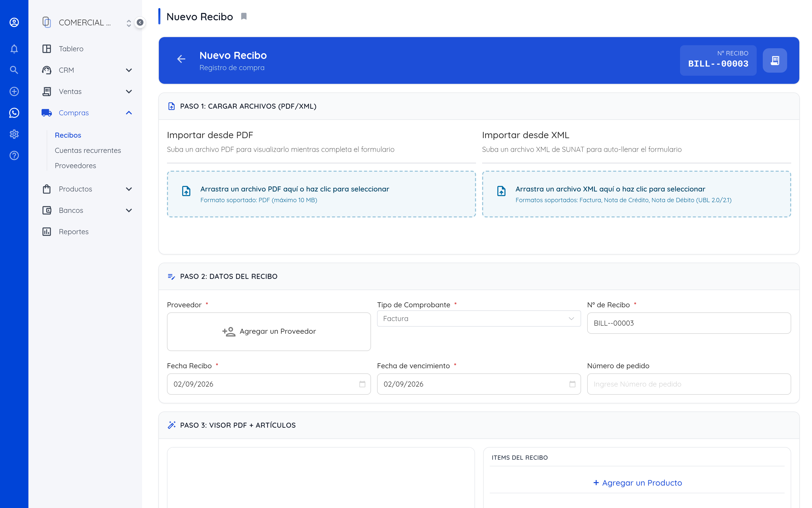Click the 'Importar desde PDF' title
Image resolution: width=812 pixels, height=508 pixels.
(x=210, y=135)
